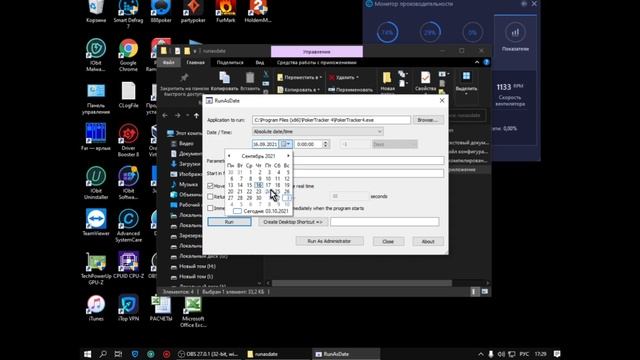Toggle the Immediate mode checkbox
The height and width of the screenshot is (360, 640).
210,208
